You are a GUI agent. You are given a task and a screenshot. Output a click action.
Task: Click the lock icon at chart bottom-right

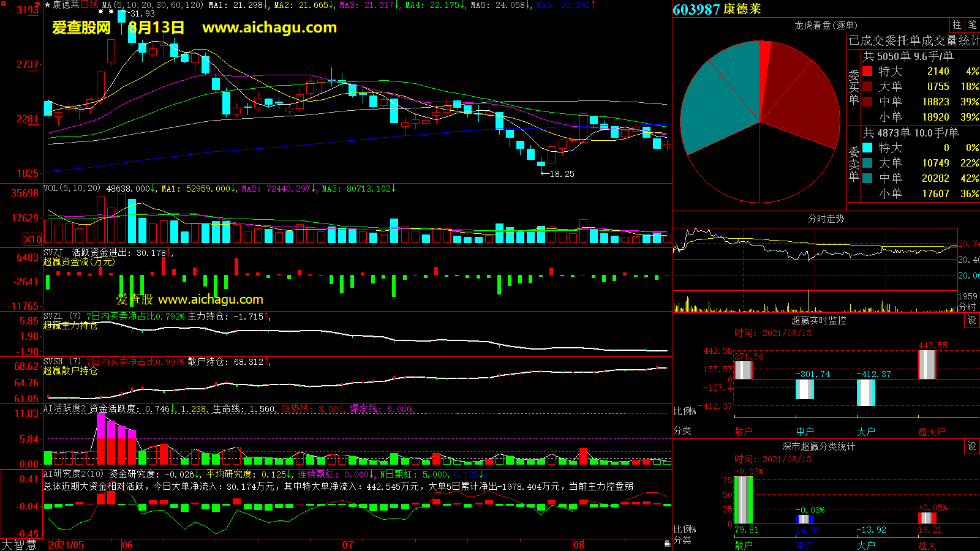pos(667,543)
